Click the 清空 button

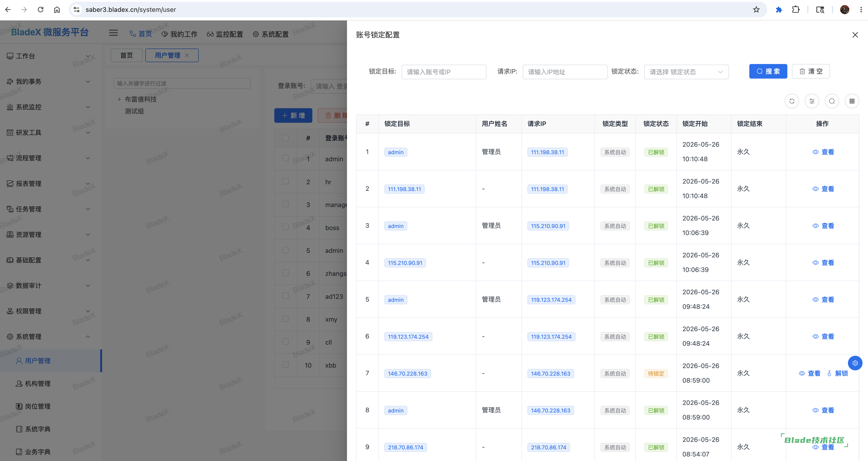tap(811, 72)
